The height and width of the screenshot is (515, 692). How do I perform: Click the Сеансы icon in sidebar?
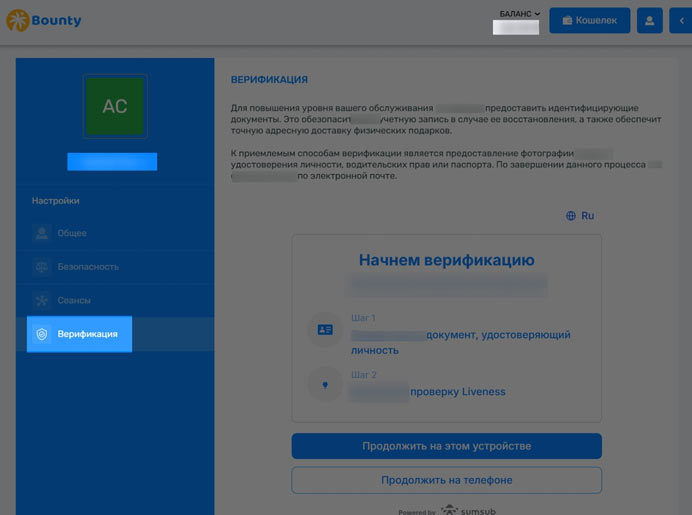coord(41,300)
